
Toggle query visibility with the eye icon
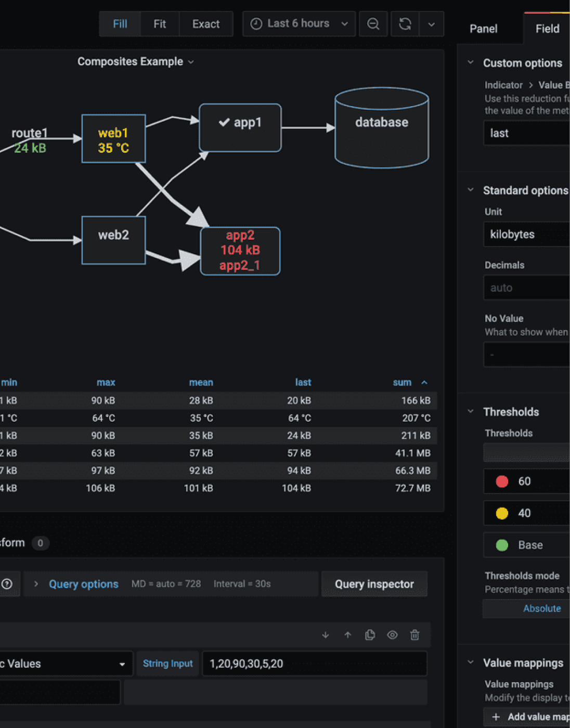tap(392, 635)
